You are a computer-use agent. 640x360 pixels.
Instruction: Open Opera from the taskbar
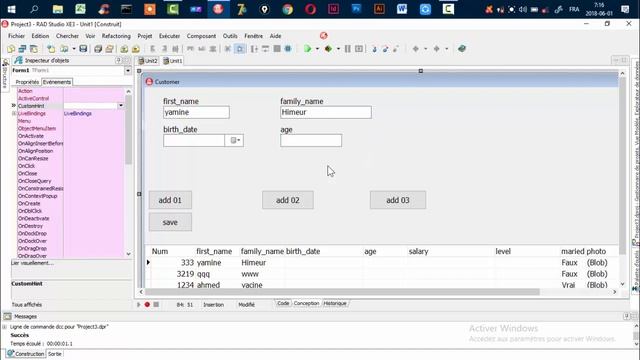pos(311,9)
